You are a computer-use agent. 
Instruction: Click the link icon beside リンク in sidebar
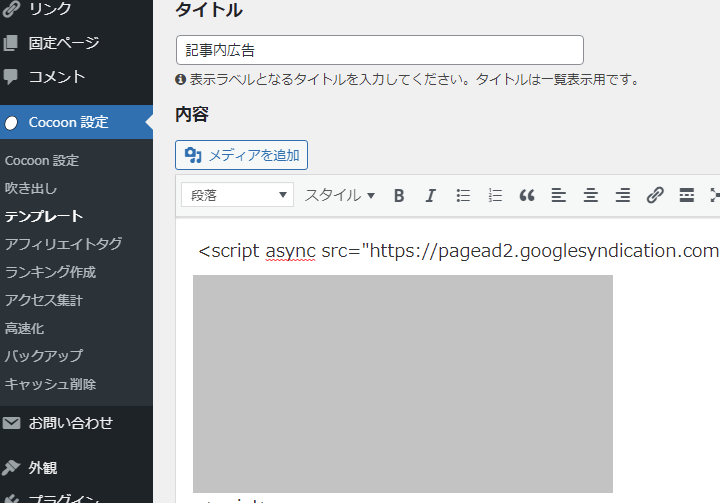(x=11, y=9)
